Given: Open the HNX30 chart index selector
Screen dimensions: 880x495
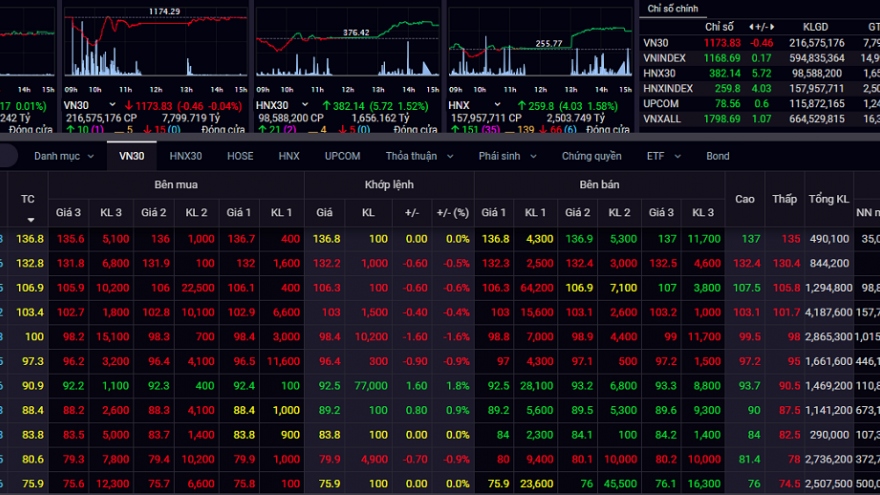Looking at the screenshot, I should click(x=305, y=105).
